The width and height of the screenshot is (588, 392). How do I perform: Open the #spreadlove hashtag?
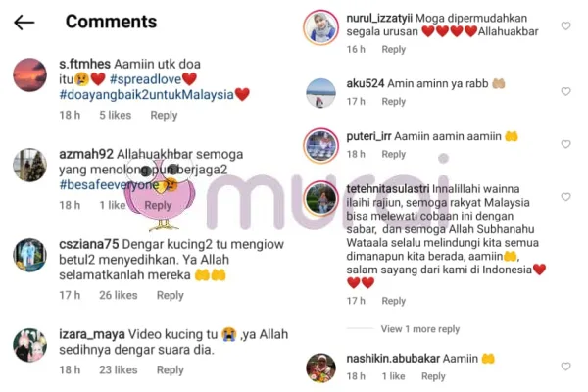(145, 79)
